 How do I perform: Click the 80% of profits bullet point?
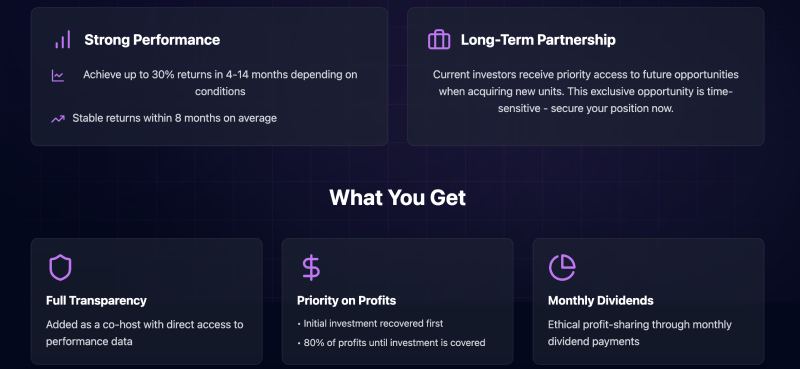point(391,343)
